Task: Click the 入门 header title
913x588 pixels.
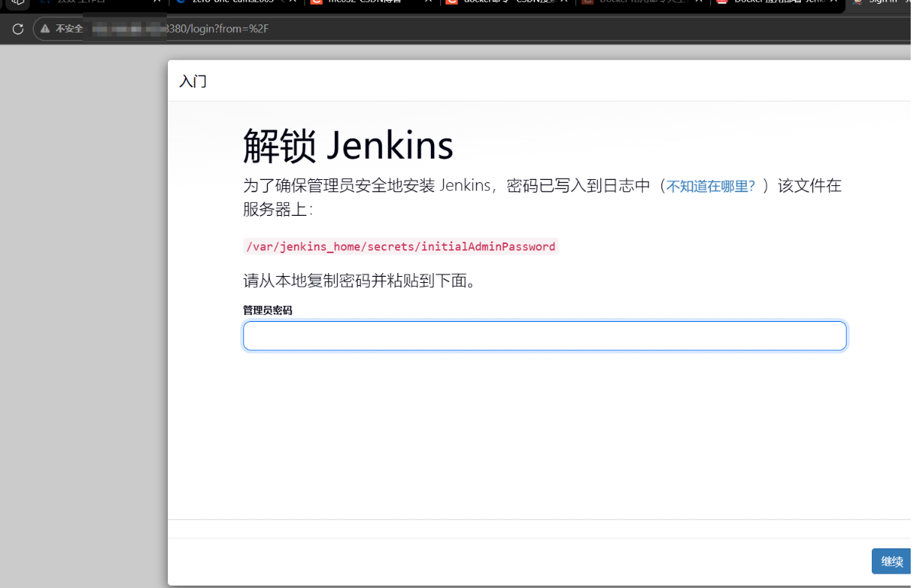Action: [x=193, y=81]
